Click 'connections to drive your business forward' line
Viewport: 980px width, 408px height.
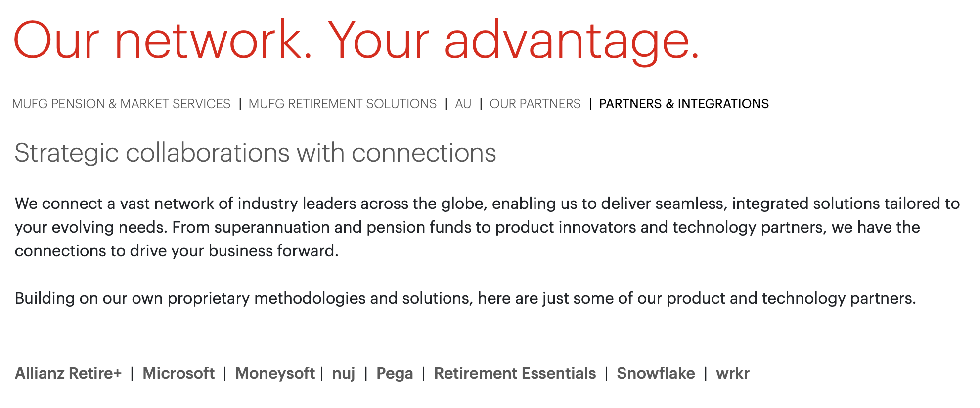click(177, 251)
